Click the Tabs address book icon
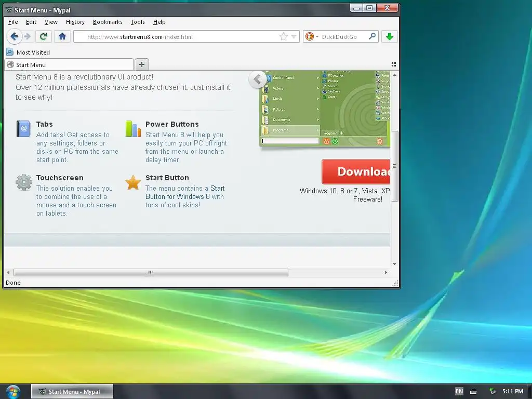 pos(23,129)
